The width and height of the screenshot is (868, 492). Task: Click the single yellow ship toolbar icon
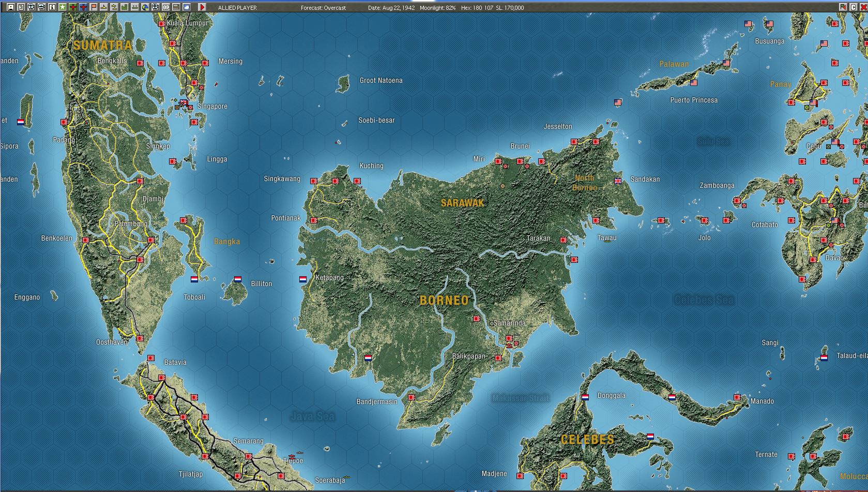click(x=103, y=7)
